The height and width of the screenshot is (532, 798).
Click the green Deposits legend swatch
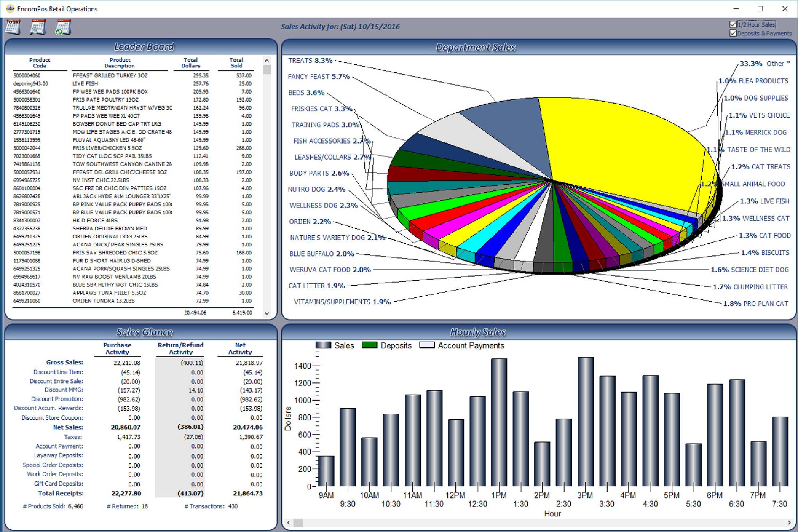(x=369, y=345)
